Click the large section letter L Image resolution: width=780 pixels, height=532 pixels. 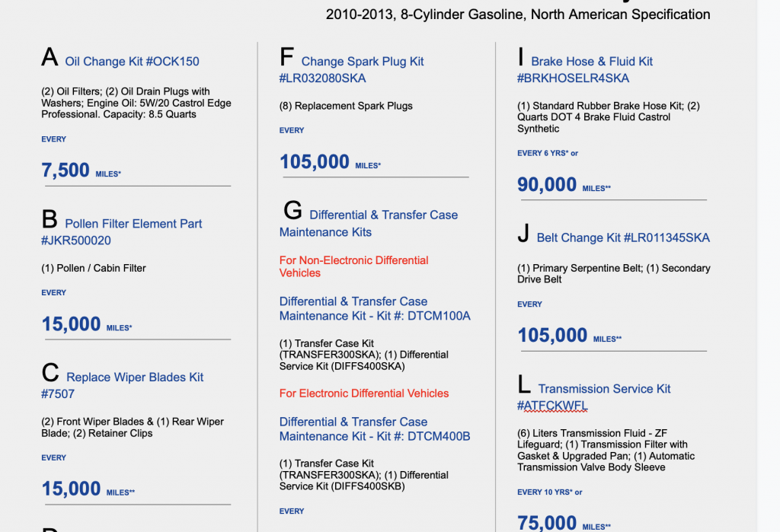(x=524, y=384)
